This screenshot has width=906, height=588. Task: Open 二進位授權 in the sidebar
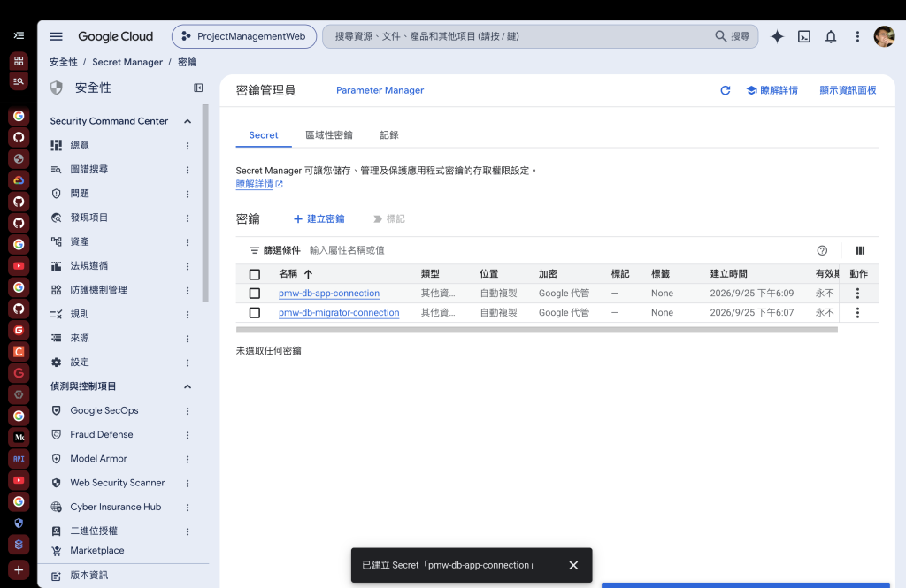tap(94, 531)
